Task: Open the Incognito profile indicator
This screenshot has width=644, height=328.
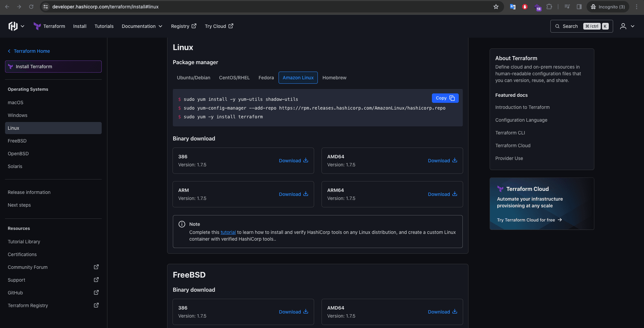Action: (608, 7)
